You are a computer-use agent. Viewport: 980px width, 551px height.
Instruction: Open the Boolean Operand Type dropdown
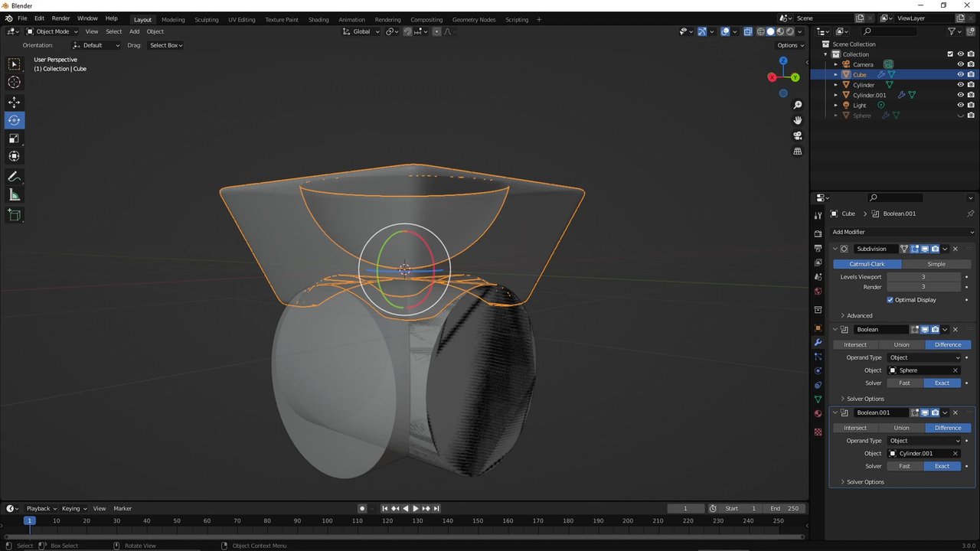tap(924, 357)
